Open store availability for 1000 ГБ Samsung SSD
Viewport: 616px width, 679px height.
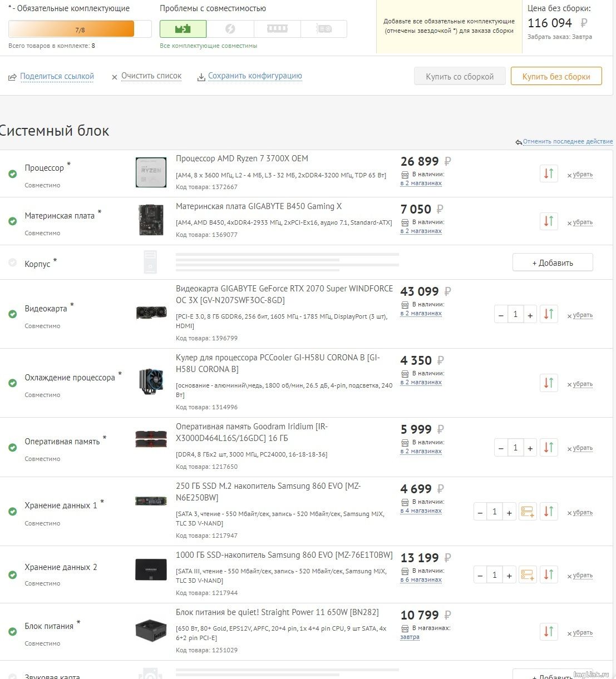pos(421,580)
